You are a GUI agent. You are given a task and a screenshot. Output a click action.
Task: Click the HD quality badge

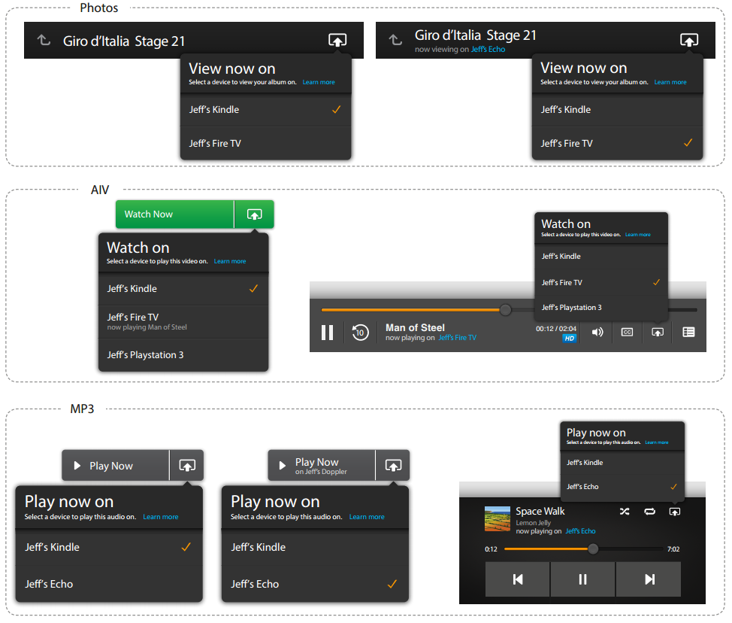pos(569,338)
